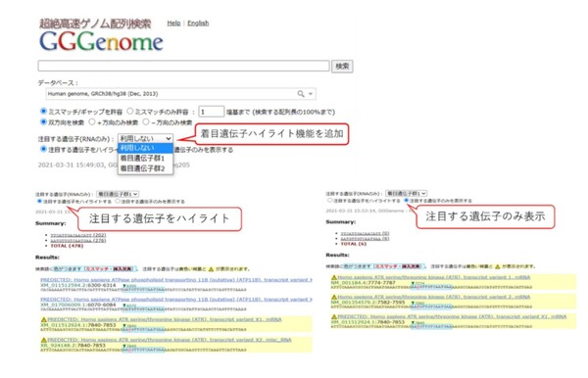Open ATP11B result above XM_011512594.2
This screenshot has width=588, height=378.
pos(176,280)
